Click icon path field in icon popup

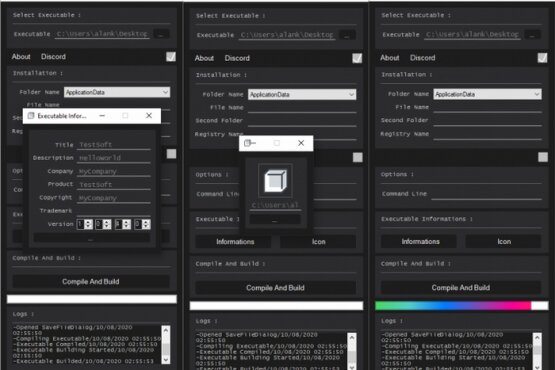[275, 205]
